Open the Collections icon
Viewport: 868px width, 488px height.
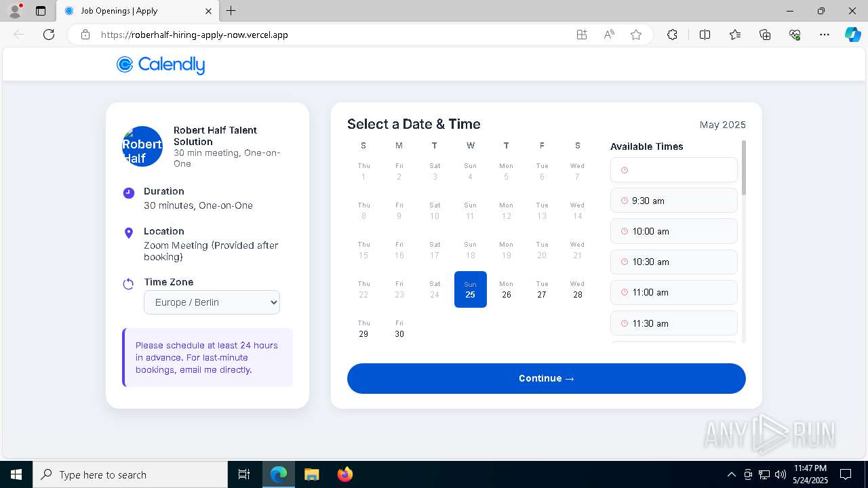[x=765, y=35]
